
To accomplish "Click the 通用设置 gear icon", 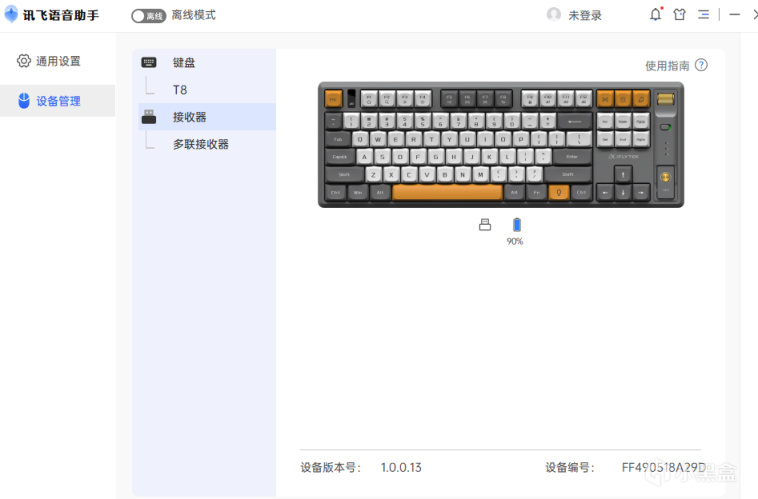I will 24,61.
